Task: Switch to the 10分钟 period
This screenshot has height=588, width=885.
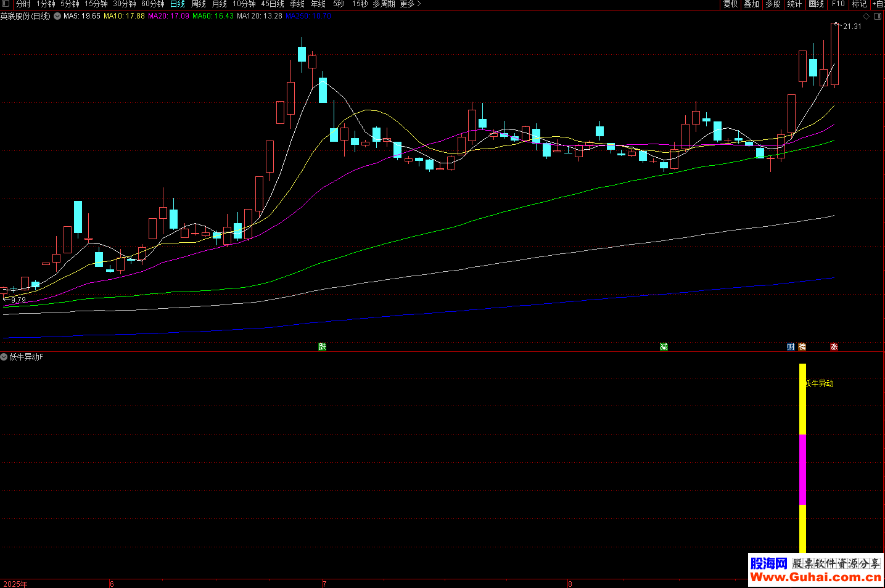Action: pos(244,4)
